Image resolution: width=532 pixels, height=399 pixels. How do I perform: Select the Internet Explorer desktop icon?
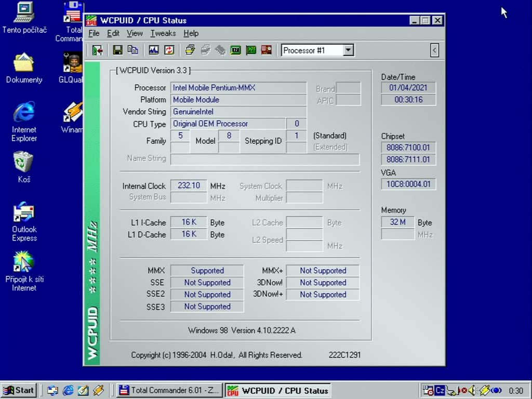[24, 122]
